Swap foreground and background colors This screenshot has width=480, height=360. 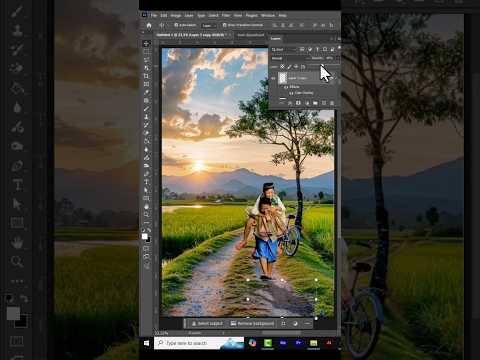(149, 230)
